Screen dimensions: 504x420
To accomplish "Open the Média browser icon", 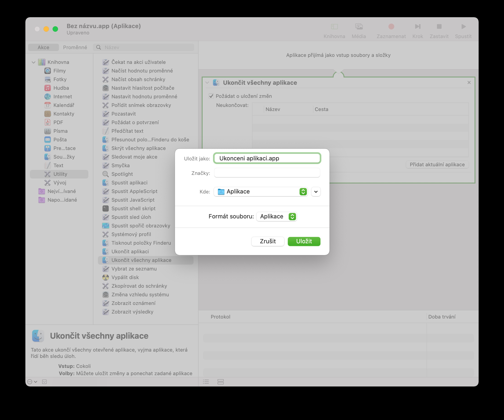I will coord(359,27).
